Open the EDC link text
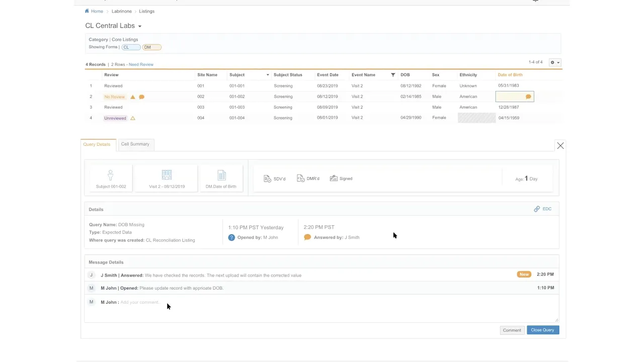 pos(547,209)
